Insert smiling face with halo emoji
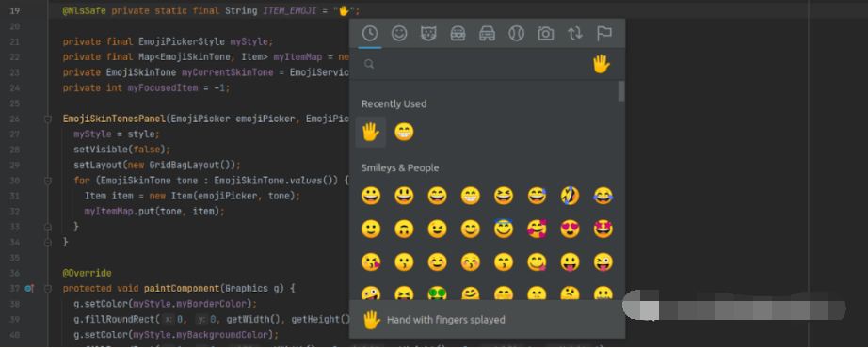Image resolution: width=868 pixels, height=348 pixels. tap(504, 229)
